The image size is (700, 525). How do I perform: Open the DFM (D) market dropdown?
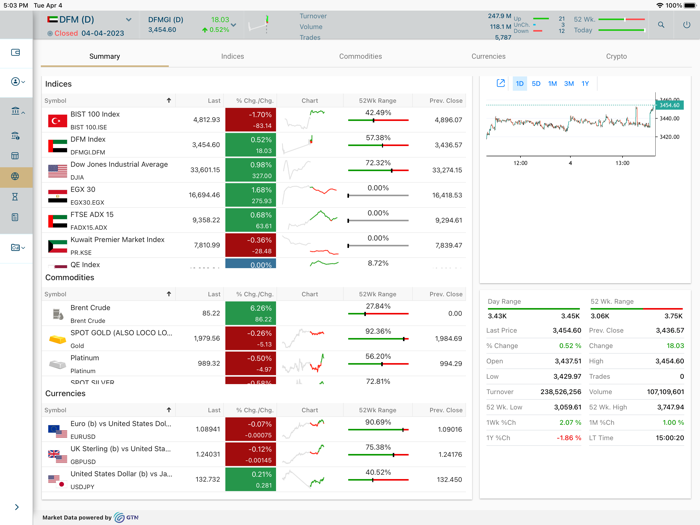pos(129,20)
